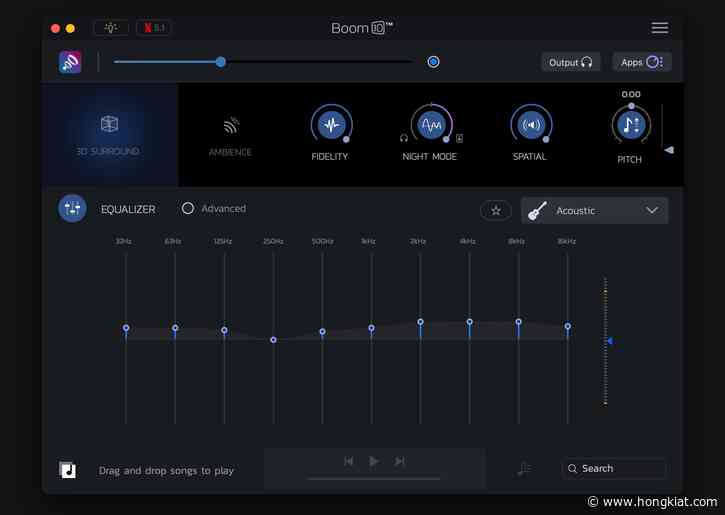Open the Apps volume controller

pos(642,62)
